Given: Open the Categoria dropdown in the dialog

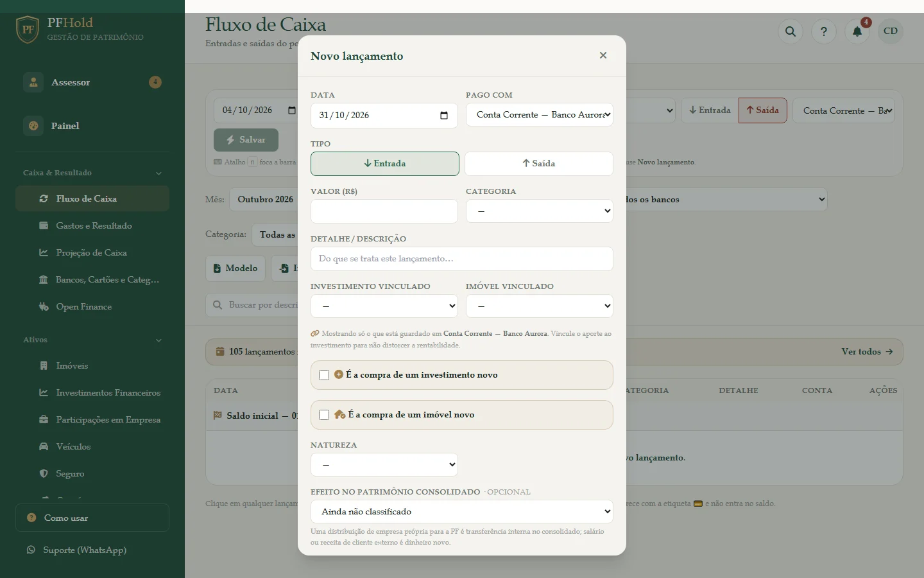Looking at the screenshot, I should point(540,211).
